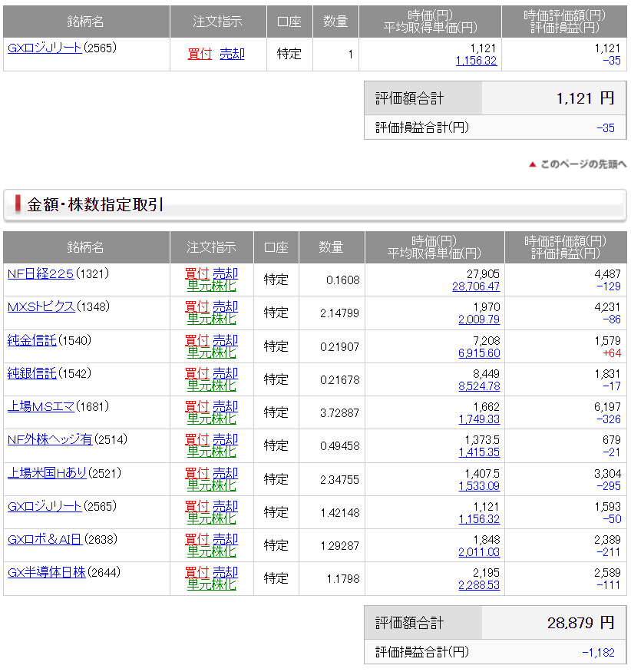631x672 pixels.
Task: Click 単元株化 for GXロボ&AI日
Action: point(212,551)
